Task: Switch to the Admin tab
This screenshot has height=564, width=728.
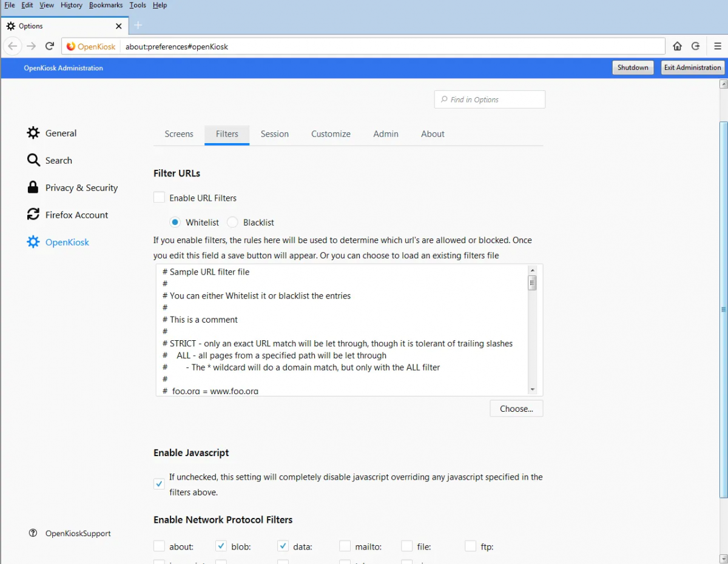Action: [x=386, y=134]
